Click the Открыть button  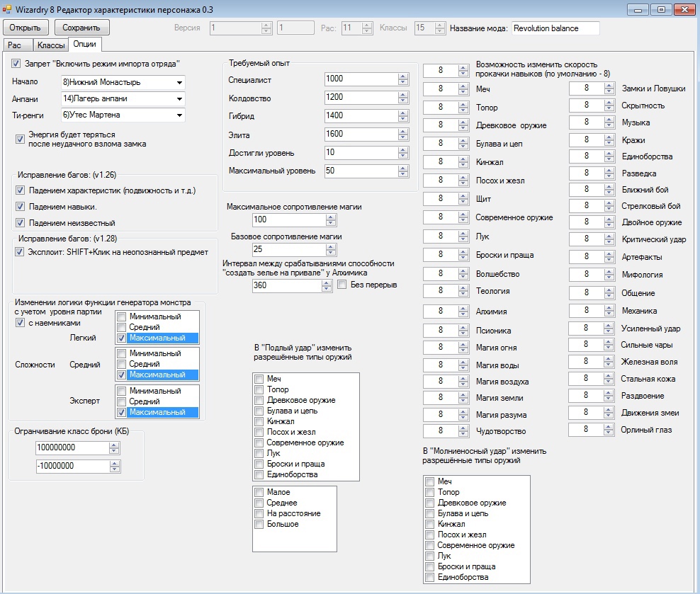26,28
